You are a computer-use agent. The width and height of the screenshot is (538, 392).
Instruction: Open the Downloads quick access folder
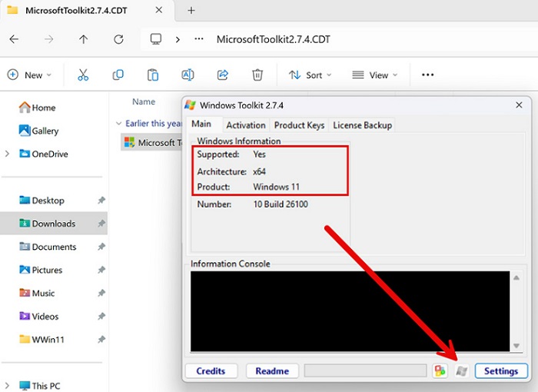pyautogui.click(x=48, y=224)
